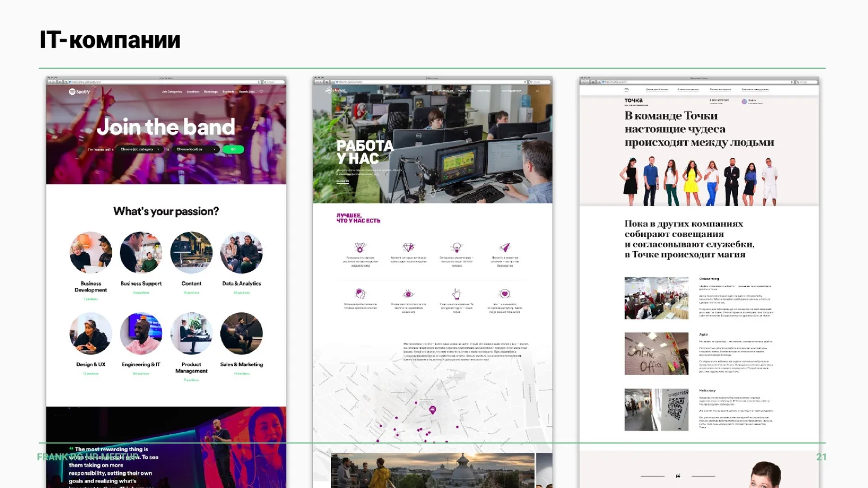This screenshot has height=488, width=868.
Task: Open the Engineering & IT category
Action: [x=141, y=333]
